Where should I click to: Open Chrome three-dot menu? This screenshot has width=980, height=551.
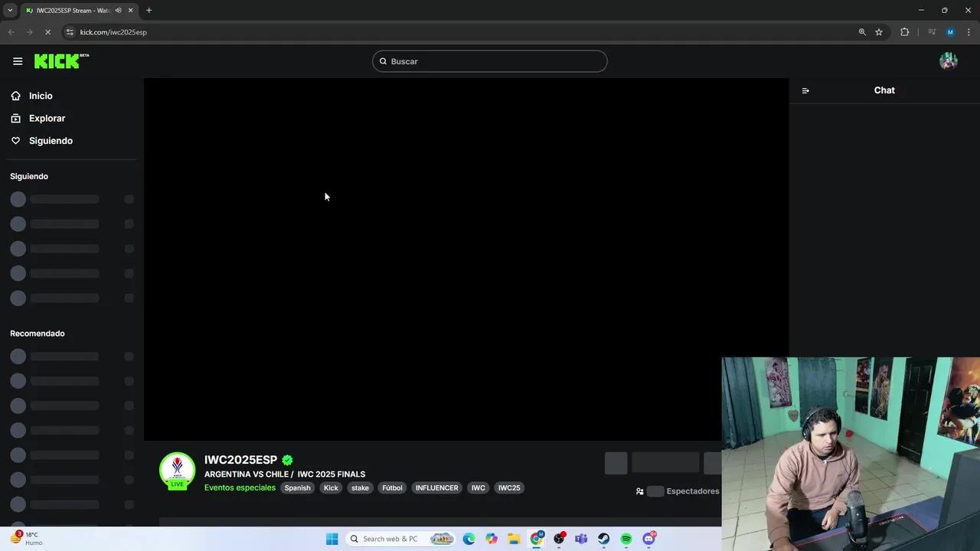[969, 32]
